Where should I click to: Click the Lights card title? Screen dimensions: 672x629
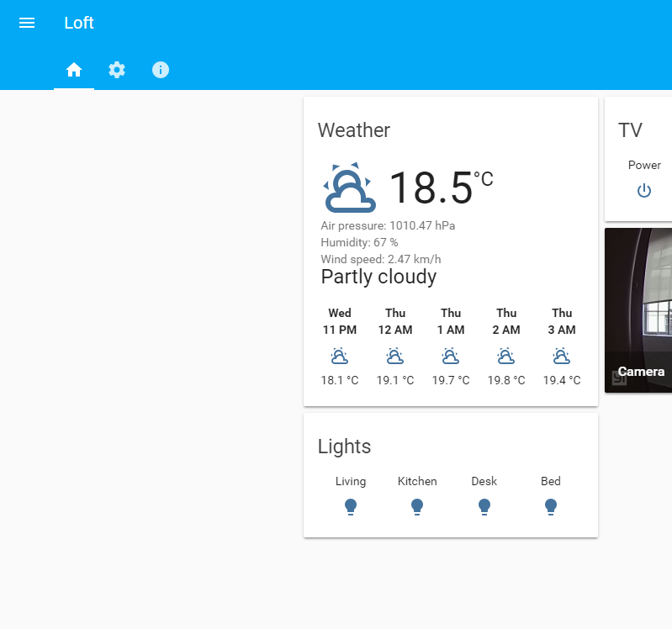[x=344, y=447]
